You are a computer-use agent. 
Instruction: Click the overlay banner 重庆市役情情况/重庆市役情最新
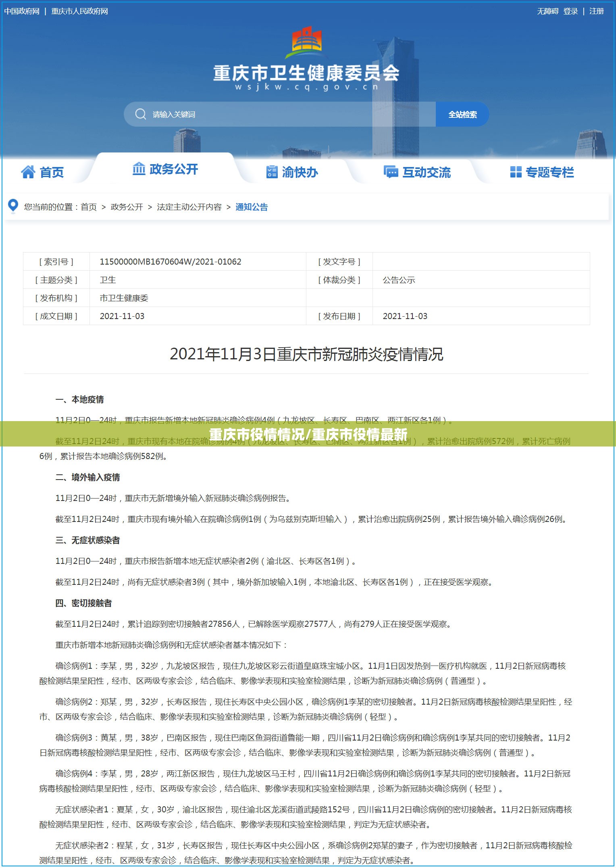308,434
